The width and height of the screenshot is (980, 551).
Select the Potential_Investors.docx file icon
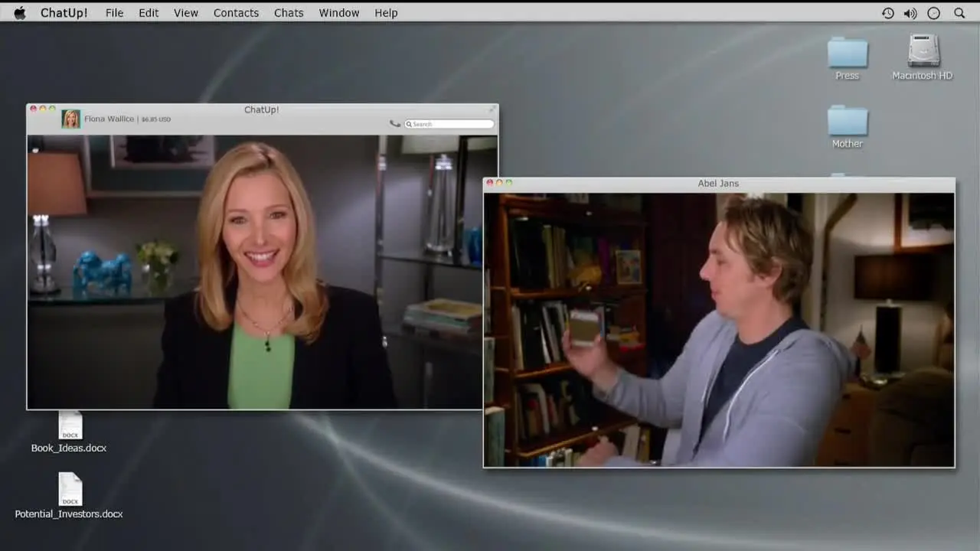pos(70,488)
